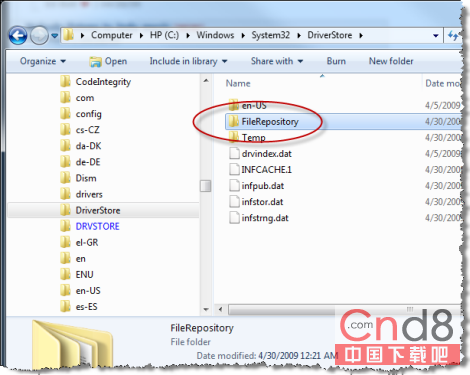The image size is (470, 375).
Task: Click the refresh icon beside address bar
Action: pyautogui.click(x=453, y=35)
